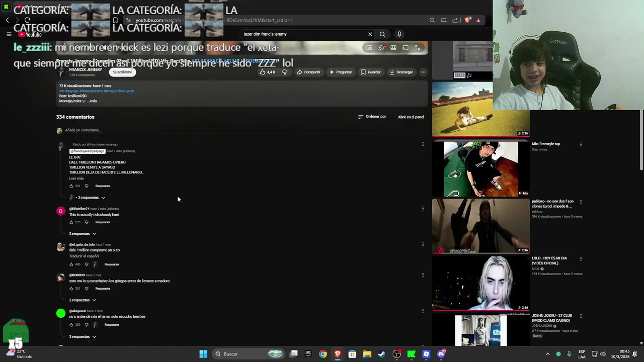Open the YouTube hamburger guide menu
Screen dimensions: 644x362
pos(9,34)
